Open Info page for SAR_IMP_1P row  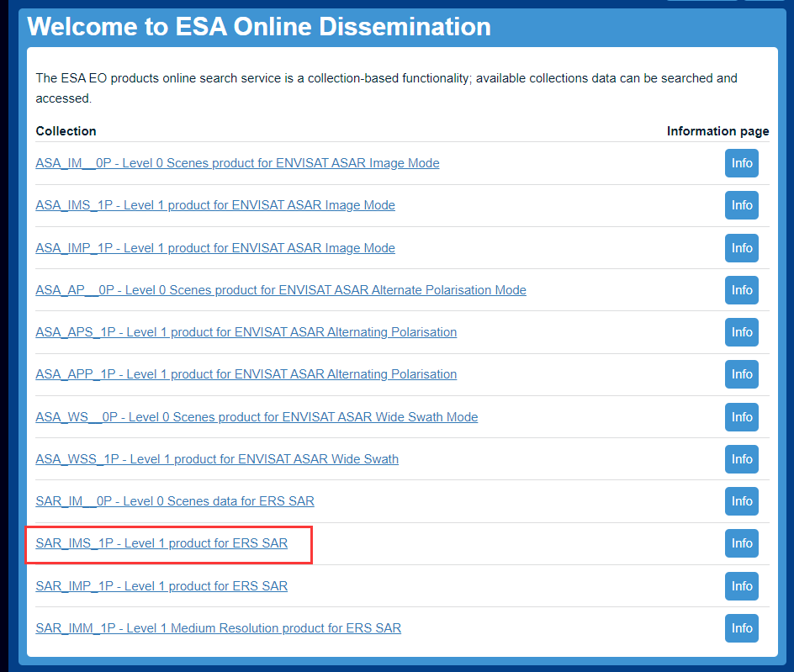tap(742, 586)
